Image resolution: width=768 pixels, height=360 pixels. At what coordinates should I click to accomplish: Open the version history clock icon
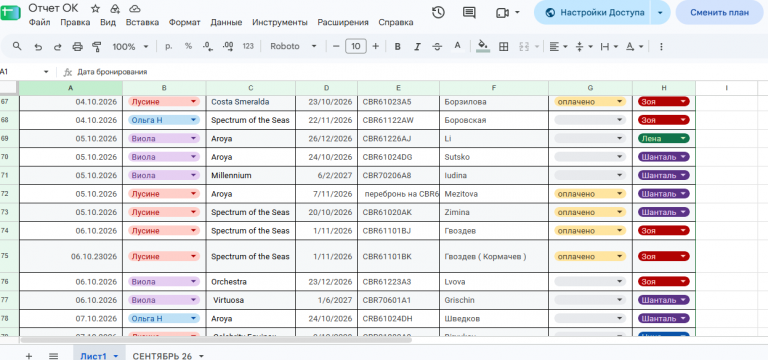[x=438, y=13]
